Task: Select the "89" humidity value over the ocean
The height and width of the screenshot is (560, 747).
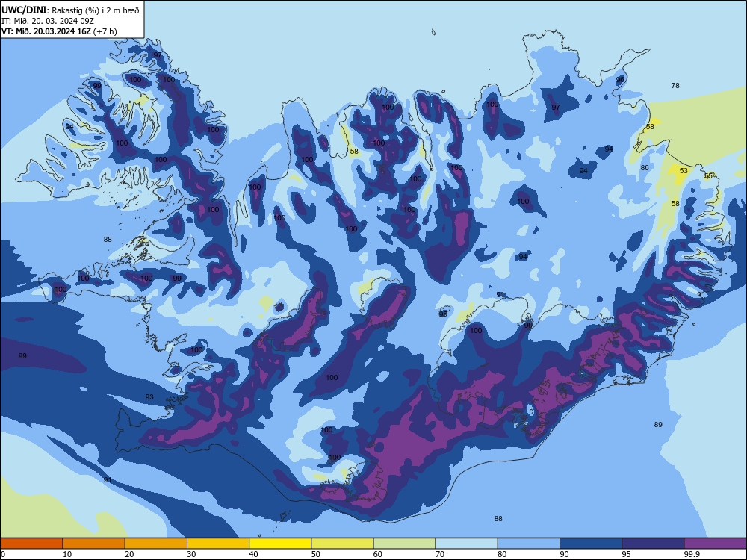Action: (658, 424)
